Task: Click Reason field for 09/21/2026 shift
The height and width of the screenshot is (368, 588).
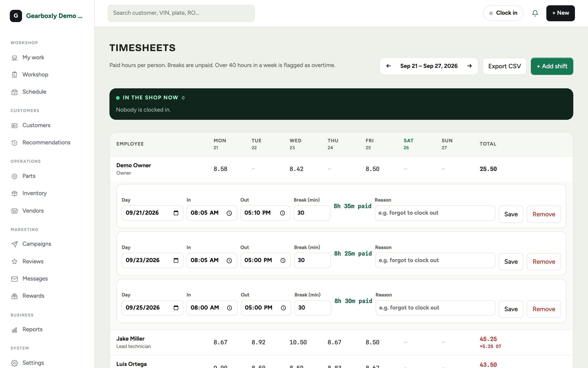Action: click(435, 213)
